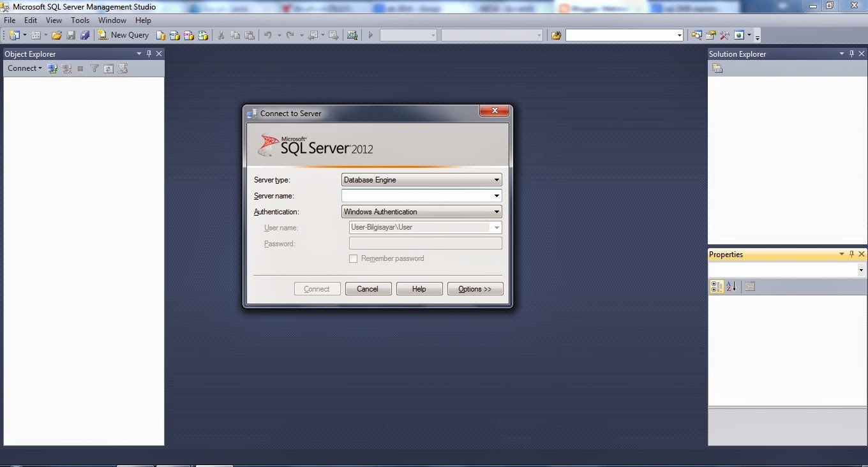Open the Server type dropdown
Screen dimensions: 868x467
point(496,180)
